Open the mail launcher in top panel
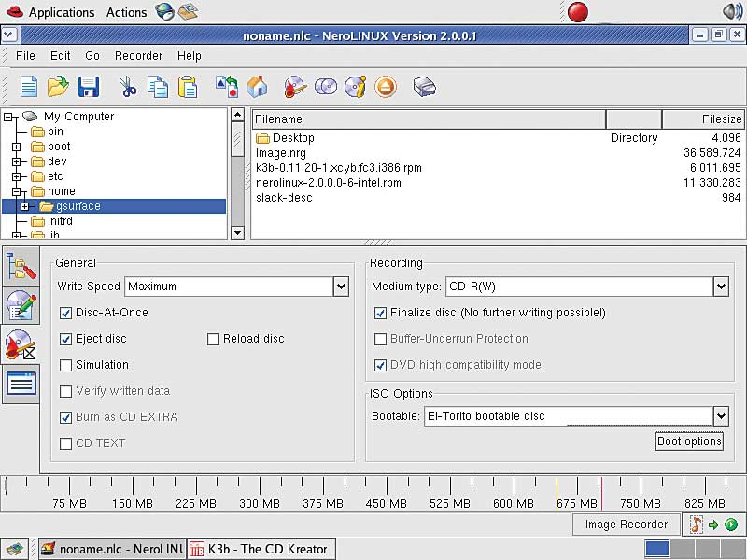This screenshot has height=560, width=747. tap(189, 12)
